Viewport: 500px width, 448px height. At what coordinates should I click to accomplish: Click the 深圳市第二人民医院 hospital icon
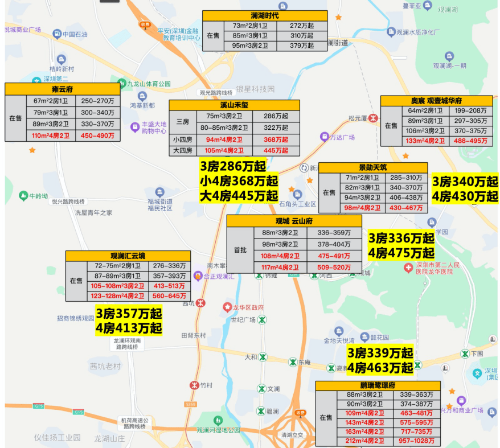coord(408,268)
